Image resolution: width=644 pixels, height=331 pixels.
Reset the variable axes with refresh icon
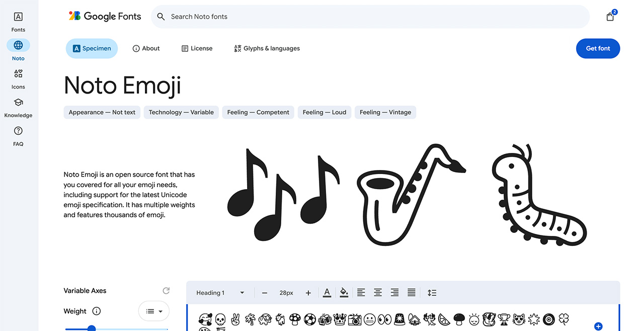[166, 291]
